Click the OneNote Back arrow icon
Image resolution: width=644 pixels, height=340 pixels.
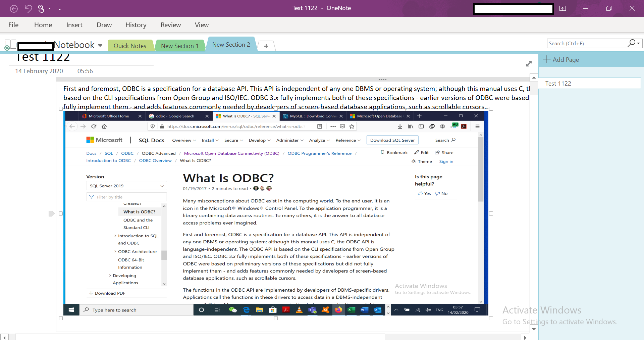(14, 8)
